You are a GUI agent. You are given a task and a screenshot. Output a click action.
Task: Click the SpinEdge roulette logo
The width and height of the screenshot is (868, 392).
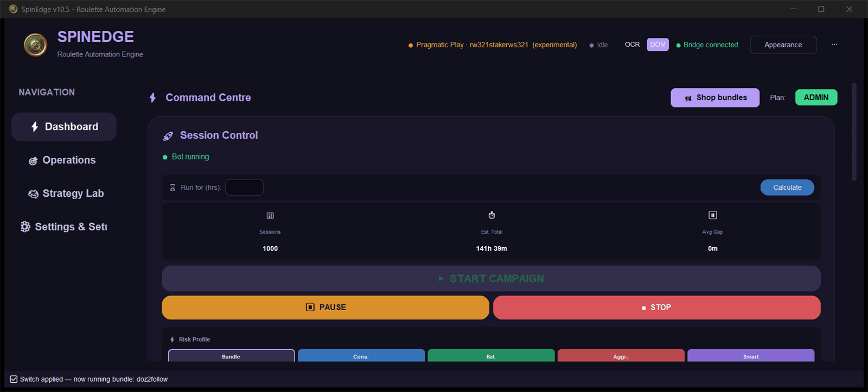(35, 45)
